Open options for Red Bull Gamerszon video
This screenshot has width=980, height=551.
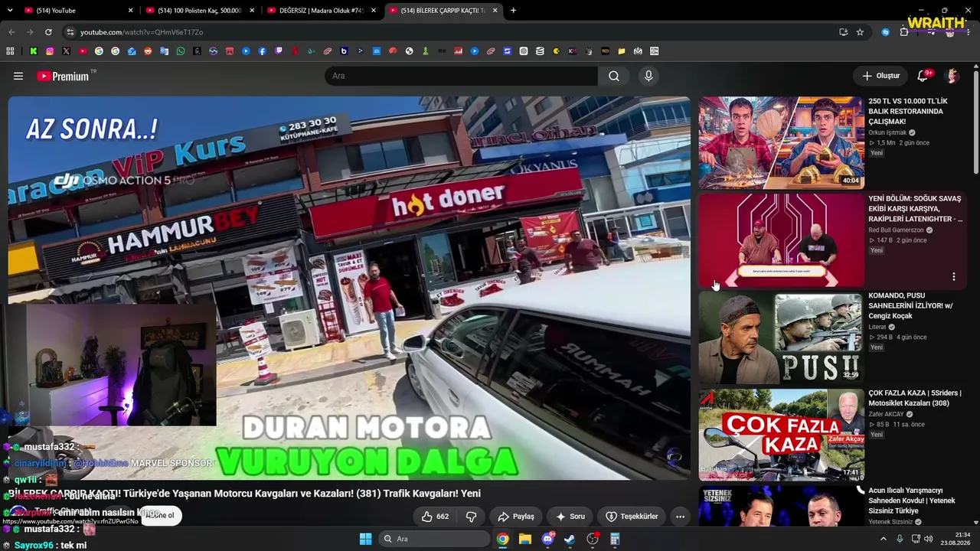pyautogui.click(x=954, y=277)
